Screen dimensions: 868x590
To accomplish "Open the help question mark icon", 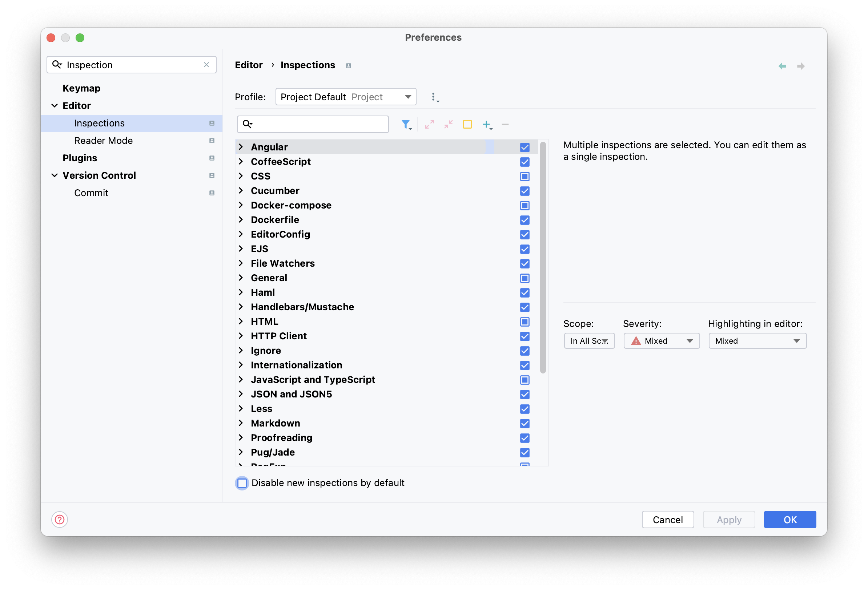I will pos(59,520).
